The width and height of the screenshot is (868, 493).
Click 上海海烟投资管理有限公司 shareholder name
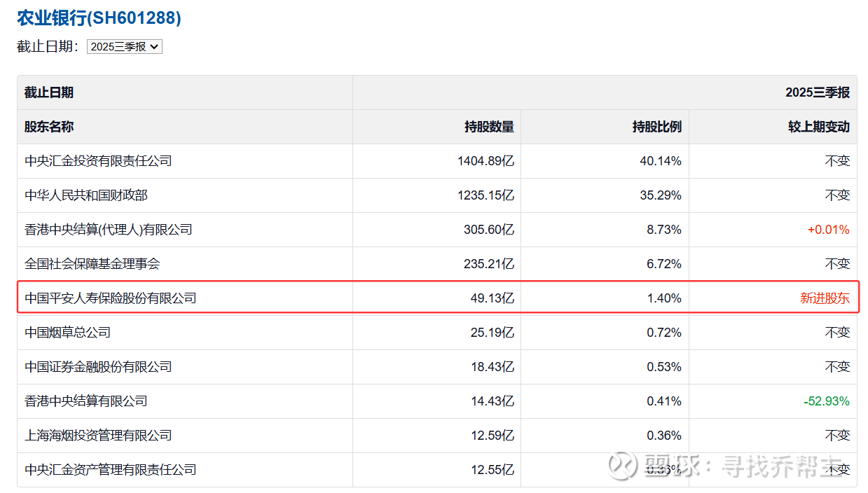pos(98,436)
